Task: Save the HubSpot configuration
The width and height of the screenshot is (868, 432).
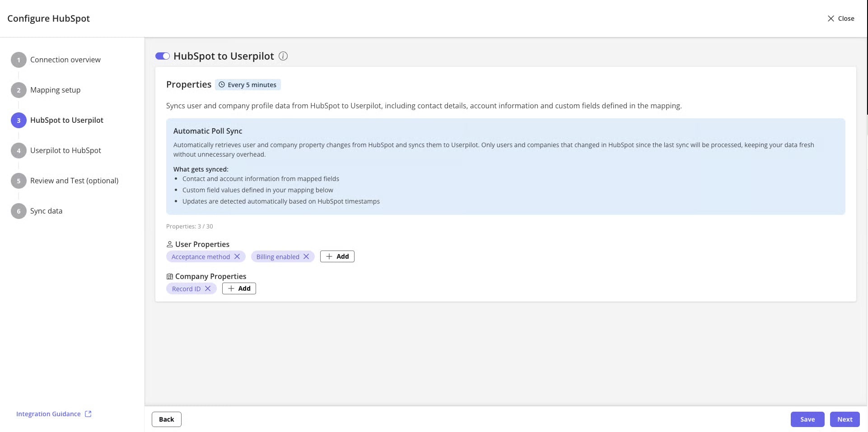Action: coord(807,419)
